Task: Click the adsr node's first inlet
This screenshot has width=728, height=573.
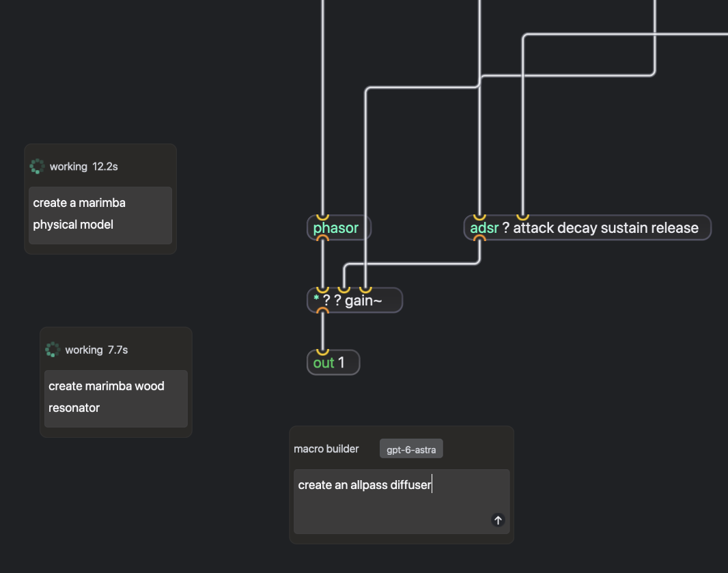Action: click(479, 217)
